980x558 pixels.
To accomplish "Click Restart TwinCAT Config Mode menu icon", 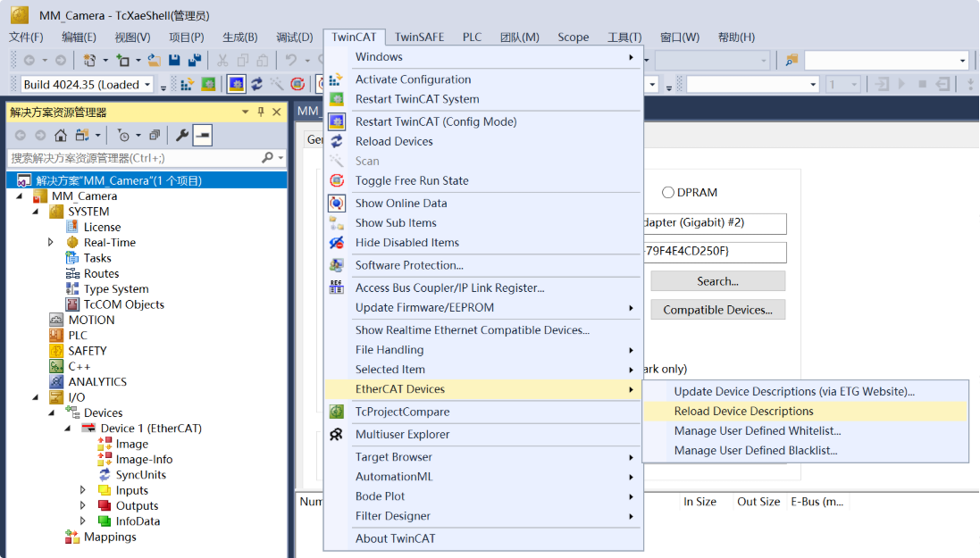I will [x=336, y=121].
